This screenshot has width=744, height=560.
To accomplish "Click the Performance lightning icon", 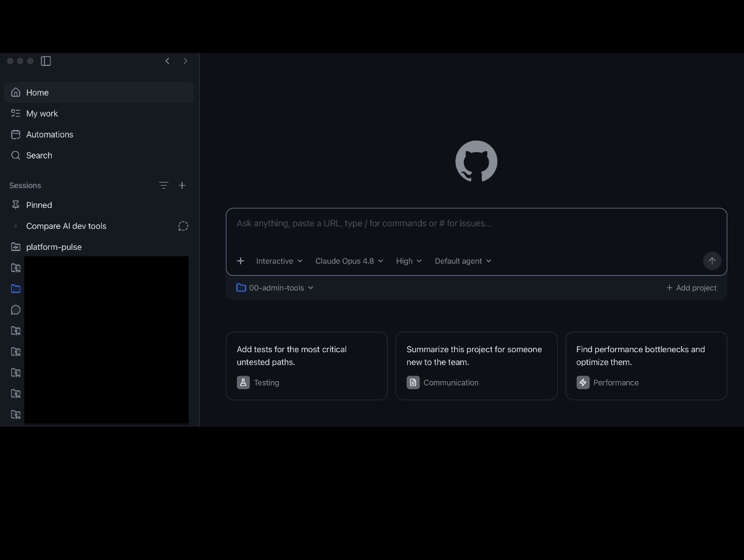I will pyautogui.click(x=583, y=382).
